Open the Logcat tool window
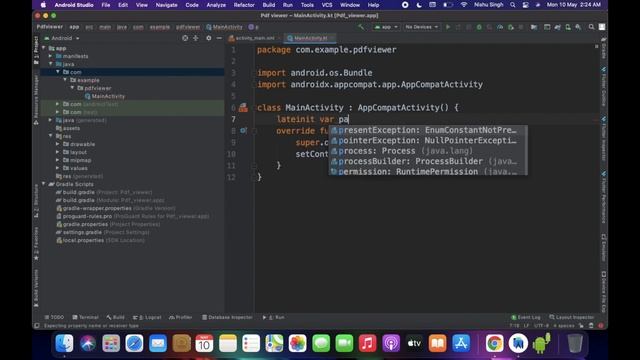Image resolution: width=640 pixels, height=360 pixels. [x=147, y=317]
